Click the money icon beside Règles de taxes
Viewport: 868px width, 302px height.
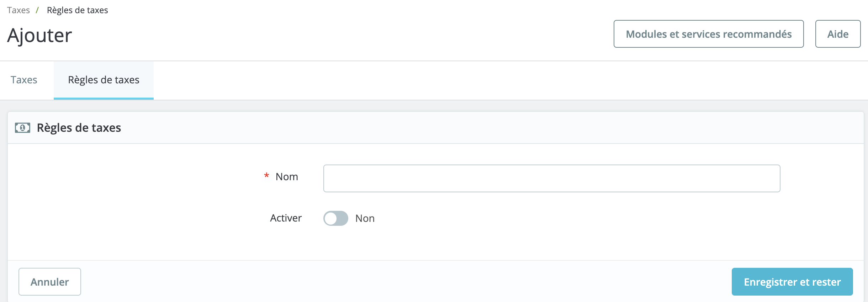22,128
